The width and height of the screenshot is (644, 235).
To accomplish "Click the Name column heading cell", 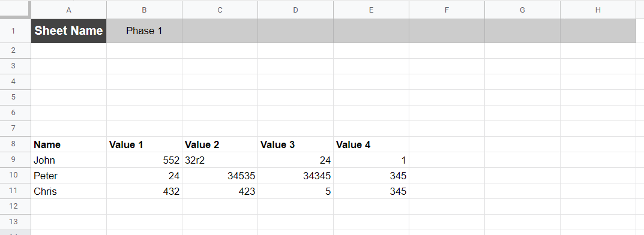I will [x=68, y=144].
